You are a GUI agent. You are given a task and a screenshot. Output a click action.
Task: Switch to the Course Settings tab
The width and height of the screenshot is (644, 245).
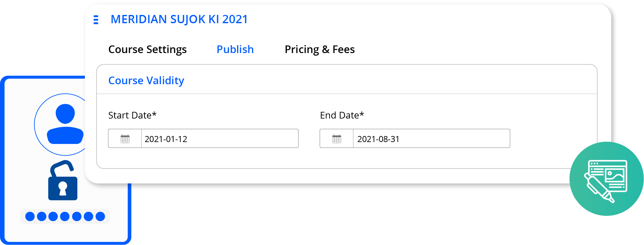147,50
